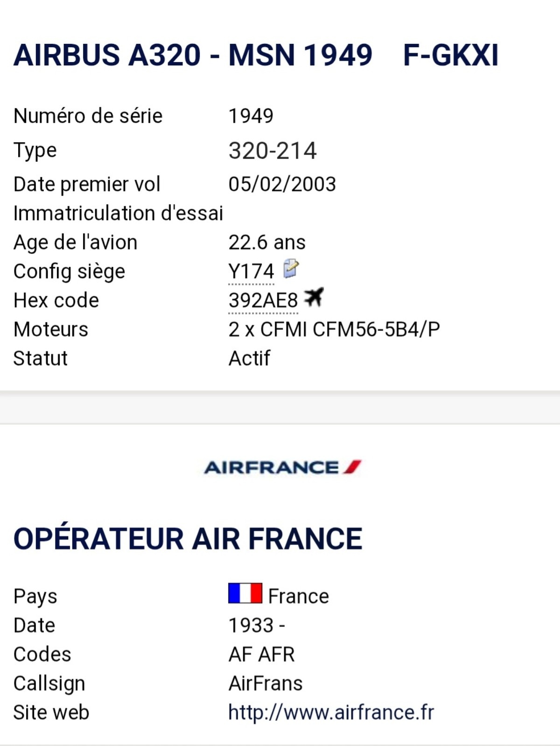Click the serial number value 1949
This screenshot has width=560, height=746.
(x=251, y=116)
